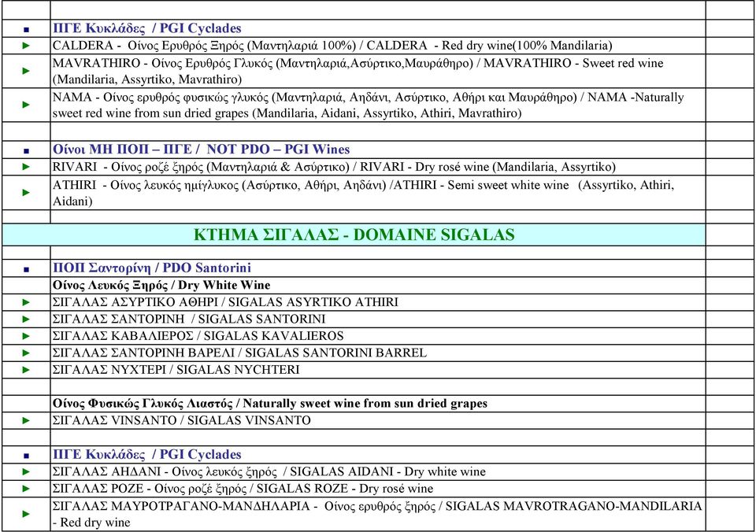This screenshot has height=532, width=756.
Task: Click the green arrow beside ATHIRI semi sweet row
Action: (x=27, y=193)
